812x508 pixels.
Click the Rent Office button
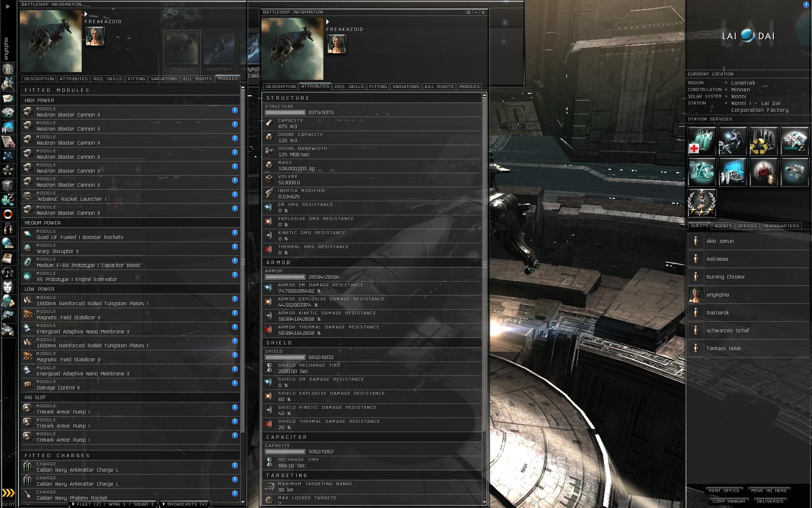pos(724,491)
